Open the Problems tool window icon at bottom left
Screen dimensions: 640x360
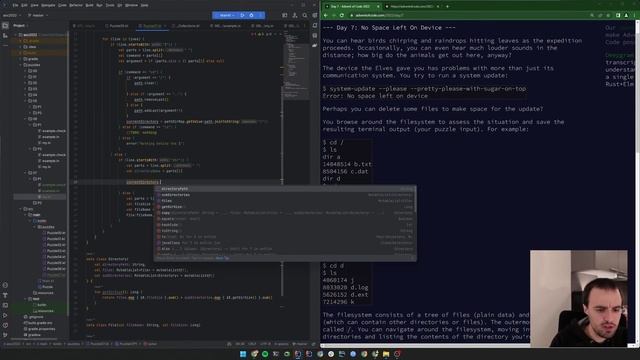(5, 325)
